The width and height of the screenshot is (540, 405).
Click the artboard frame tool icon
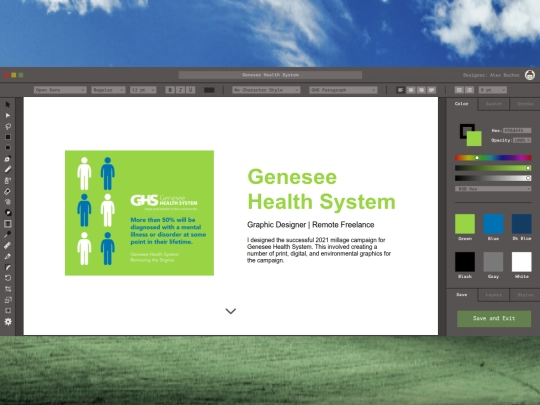pos(8,311)
